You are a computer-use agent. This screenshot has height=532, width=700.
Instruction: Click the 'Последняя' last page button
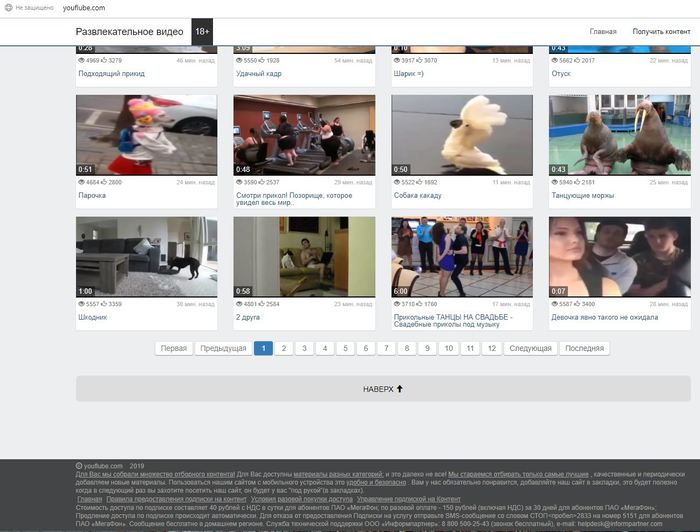pos(584,348)
